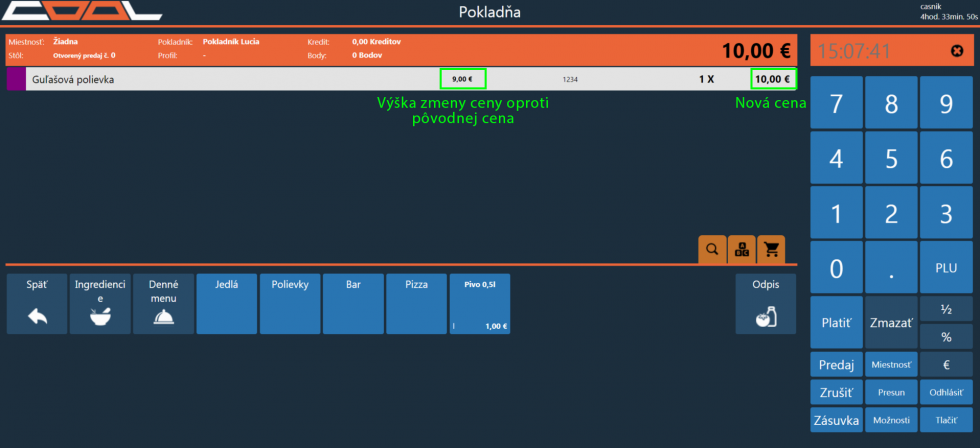This screenshot has height=448, width=980.
Task: Open Ingrediencie bowl button
Action: pos(100,304)
